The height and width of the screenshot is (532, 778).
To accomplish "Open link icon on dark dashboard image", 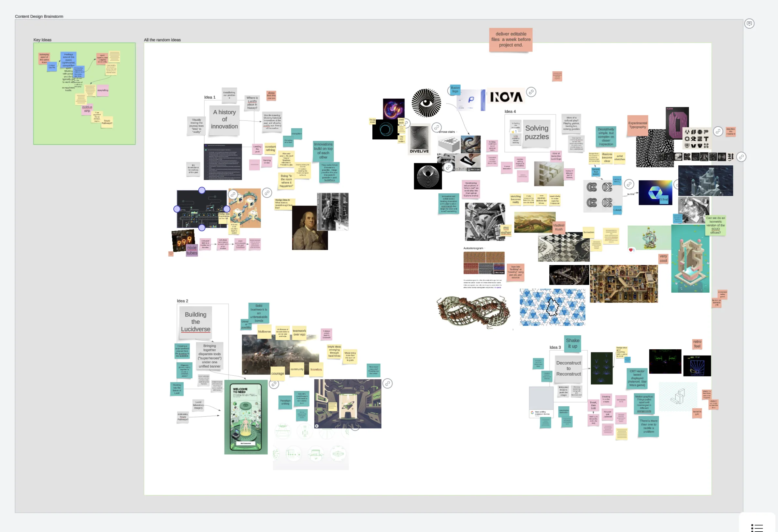I will coord(233,194).
